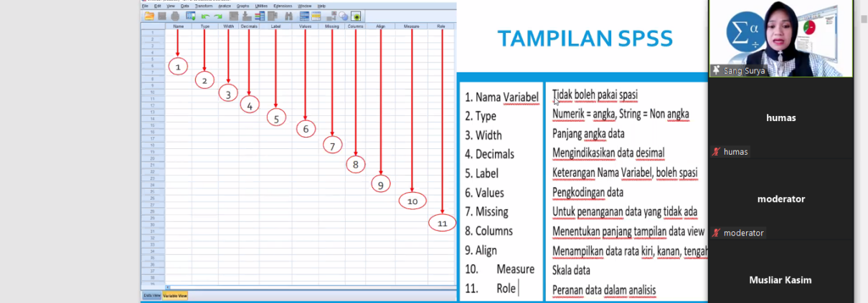
Task: Open the Data menu
Action: coord(184,6)
